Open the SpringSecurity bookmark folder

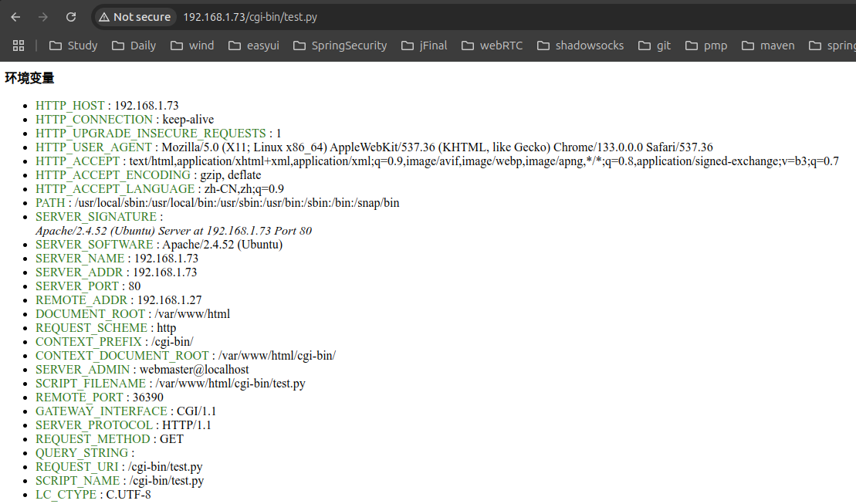coord(340,46)
